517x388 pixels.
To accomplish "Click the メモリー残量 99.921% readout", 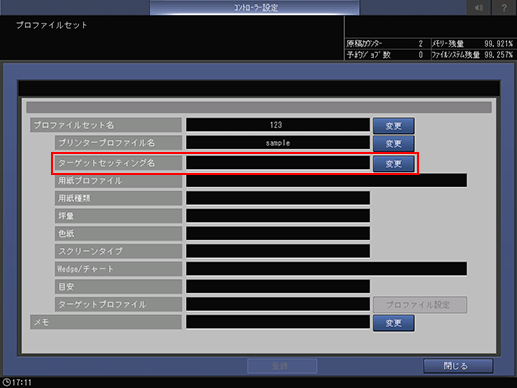I will pos(473,44).
